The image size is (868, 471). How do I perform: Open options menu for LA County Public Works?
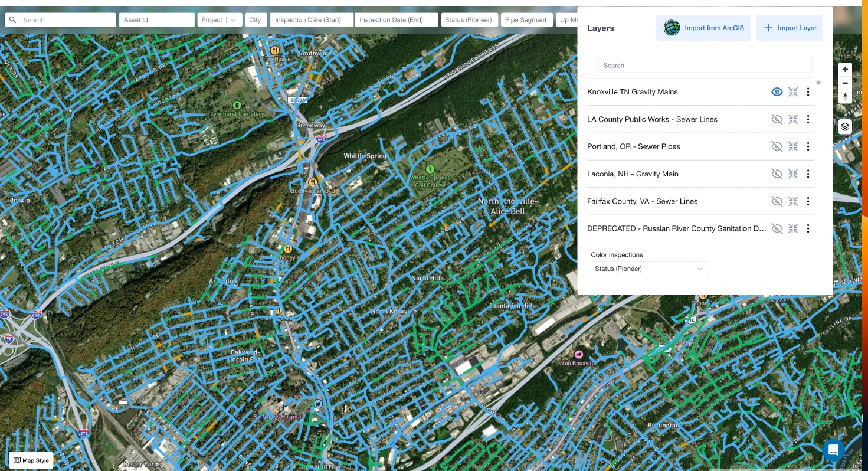pos(808,119)
